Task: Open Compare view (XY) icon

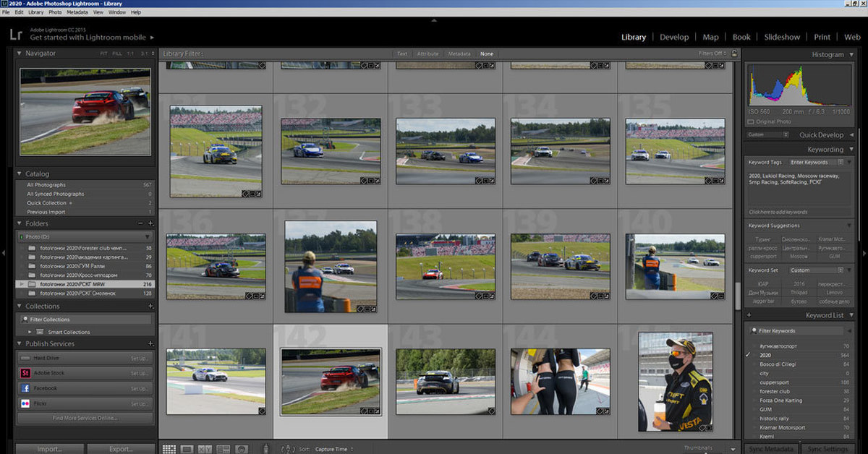Action: [x=205, y=449]
